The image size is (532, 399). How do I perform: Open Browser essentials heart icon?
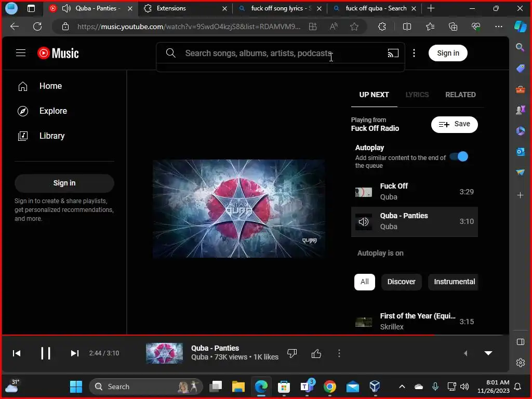(x=476, y=26)
